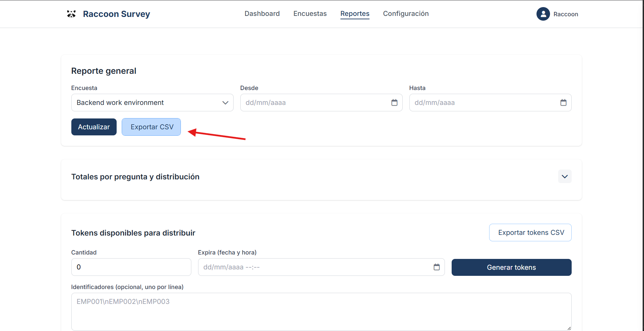Select the Reportes navigation tab
The width and height of the screenshot is (644, 331).
tap(355, 14)
